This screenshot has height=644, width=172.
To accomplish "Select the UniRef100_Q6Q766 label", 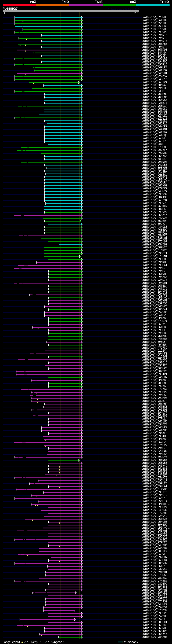I will pyautogui.click(x=154, y=295).
